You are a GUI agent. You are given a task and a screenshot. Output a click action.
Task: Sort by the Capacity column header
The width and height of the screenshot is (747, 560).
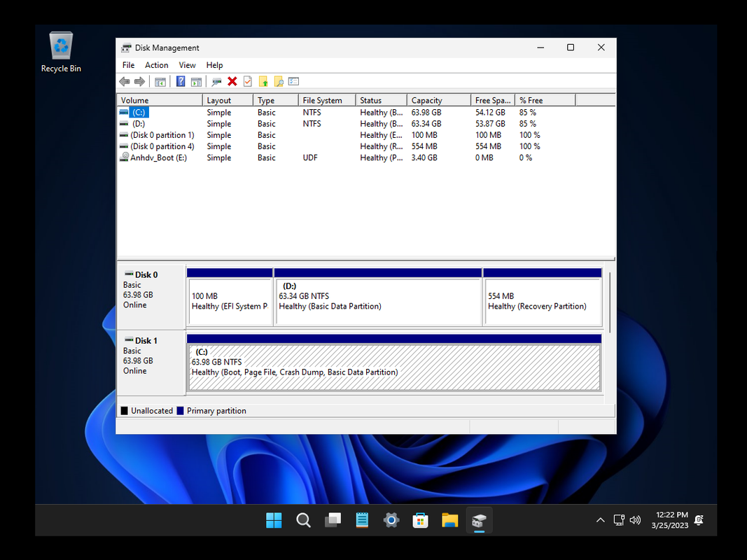(439, 101)
